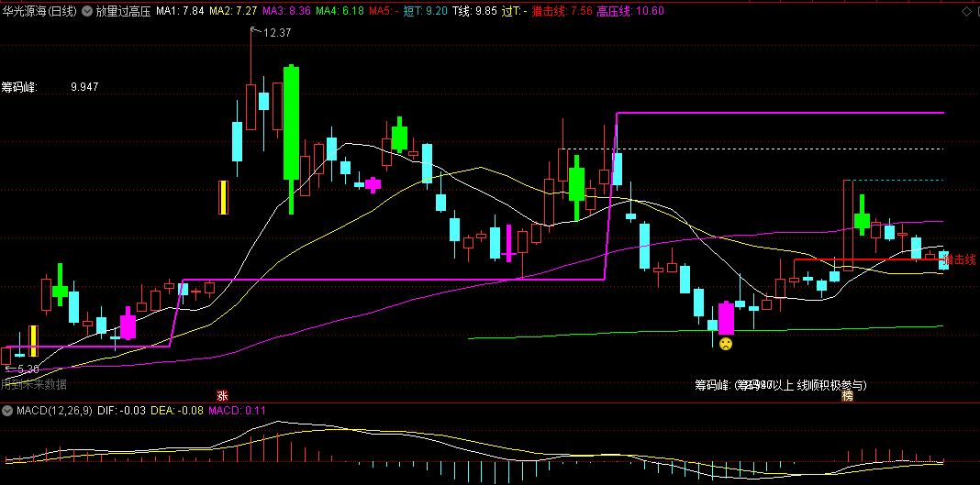Click the MACD(12,26,9) indicator title

[x=54, y=411]
